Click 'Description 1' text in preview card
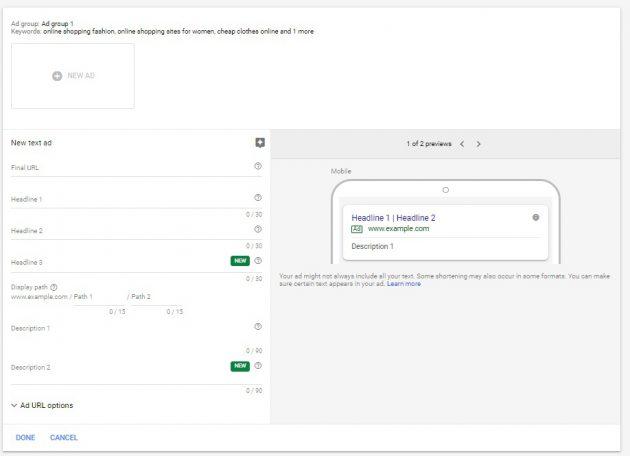Viewport: 630px width, 456px height. 372,246
